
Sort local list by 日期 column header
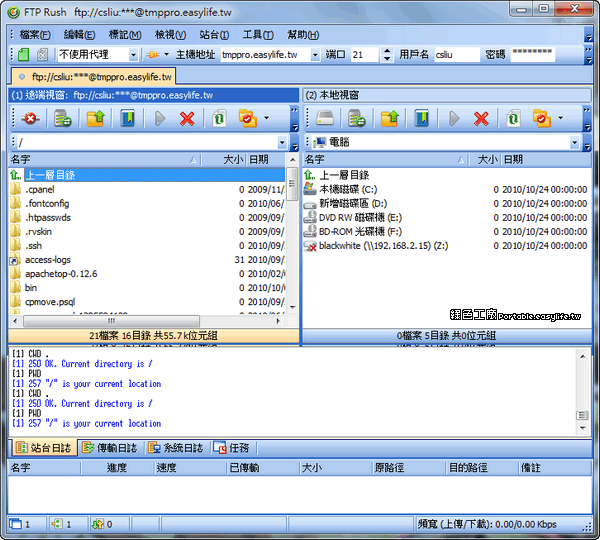545,160
